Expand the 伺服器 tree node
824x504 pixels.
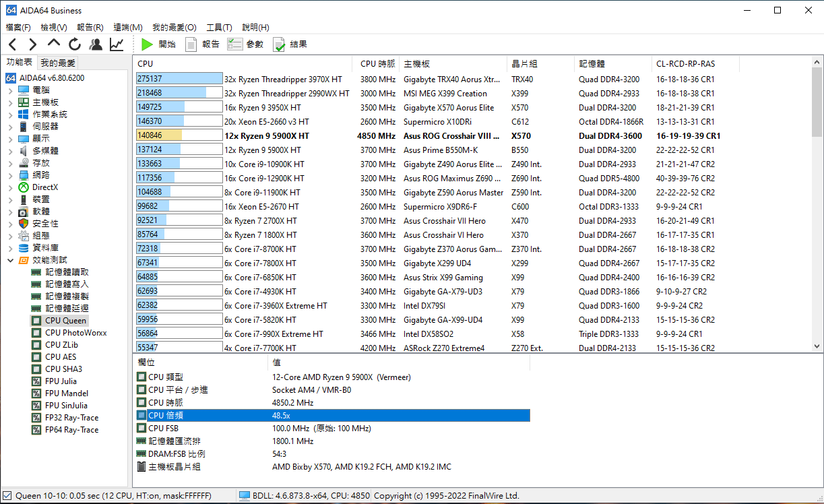point(11,127)
